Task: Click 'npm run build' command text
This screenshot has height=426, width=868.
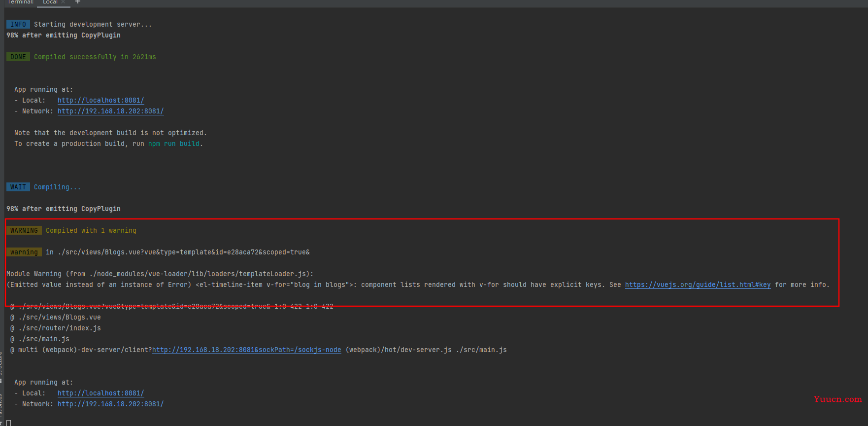Action: [x=173, y=143]
